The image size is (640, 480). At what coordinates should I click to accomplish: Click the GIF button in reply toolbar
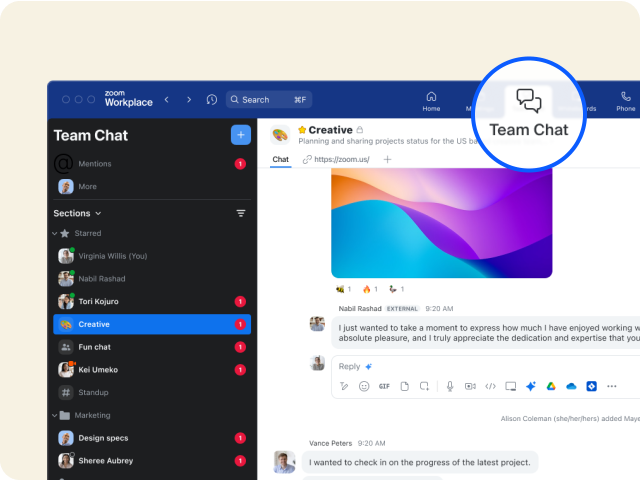pos(384,386)
